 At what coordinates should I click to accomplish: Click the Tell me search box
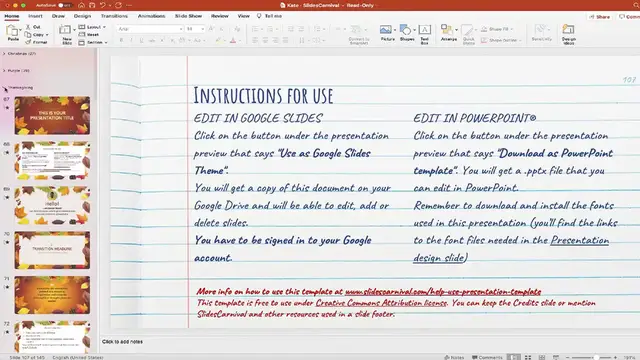click(269, 16)
